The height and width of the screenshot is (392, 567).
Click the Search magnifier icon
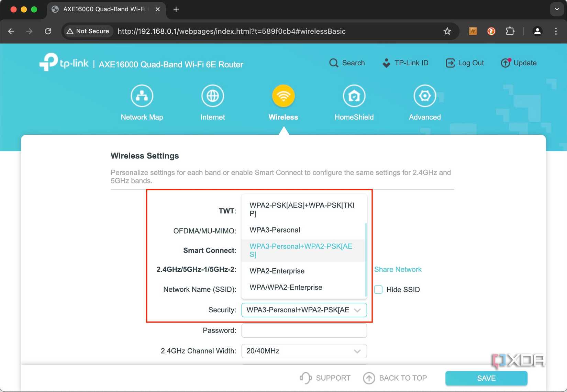[x=334, y=63]
